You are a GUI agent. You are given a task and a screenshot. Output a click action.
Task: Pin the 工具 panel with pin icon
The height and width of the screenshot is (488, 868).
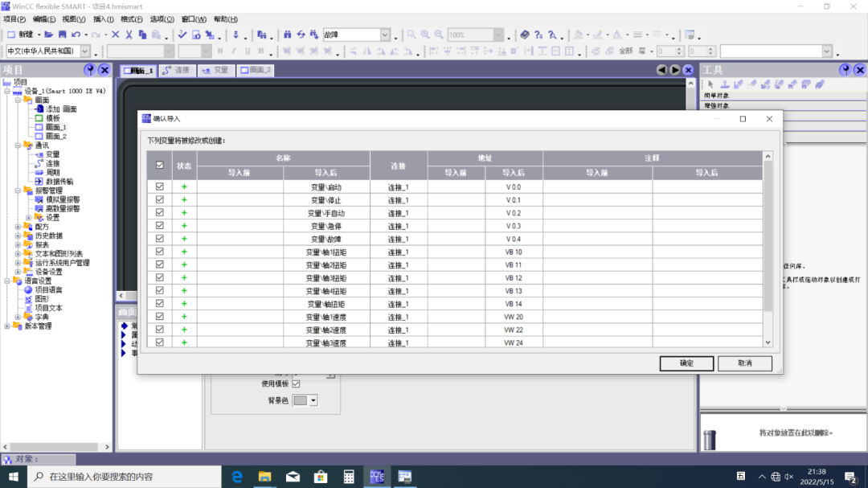coord(845,70)
